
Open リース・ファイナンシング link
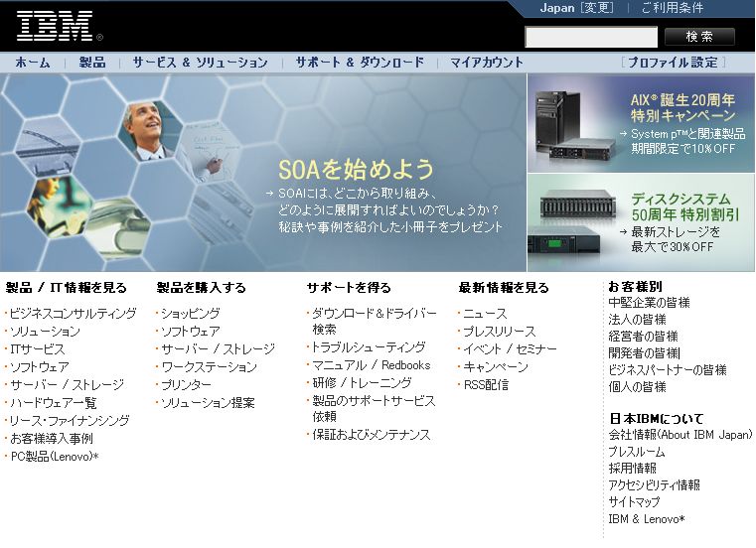coord(70,421)
